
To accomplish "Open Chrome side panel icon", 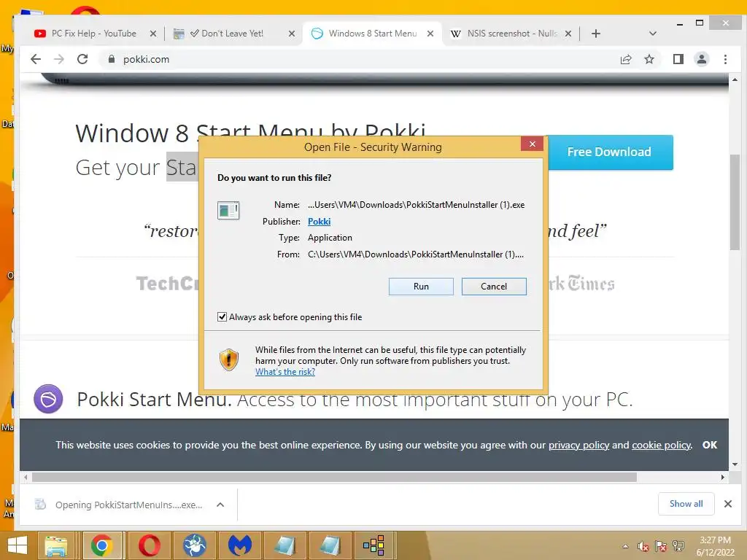I will click(x=678, y=59).
